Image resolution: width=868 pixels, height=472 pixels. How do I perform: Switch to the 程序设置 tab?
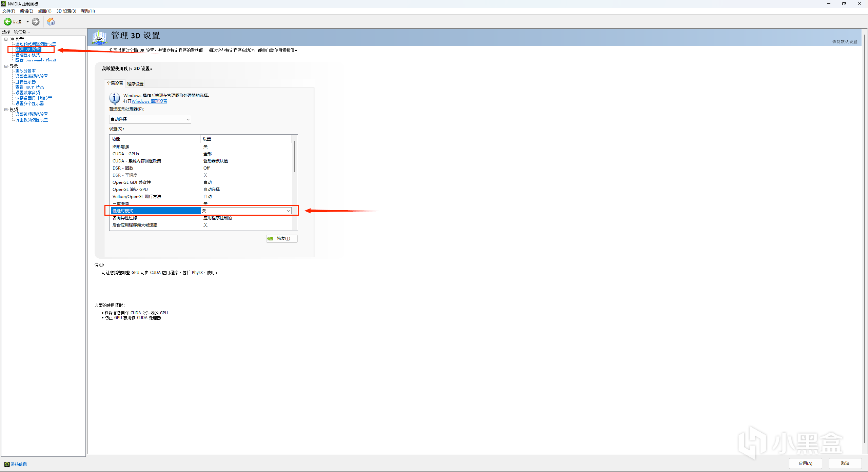(135, 84)
